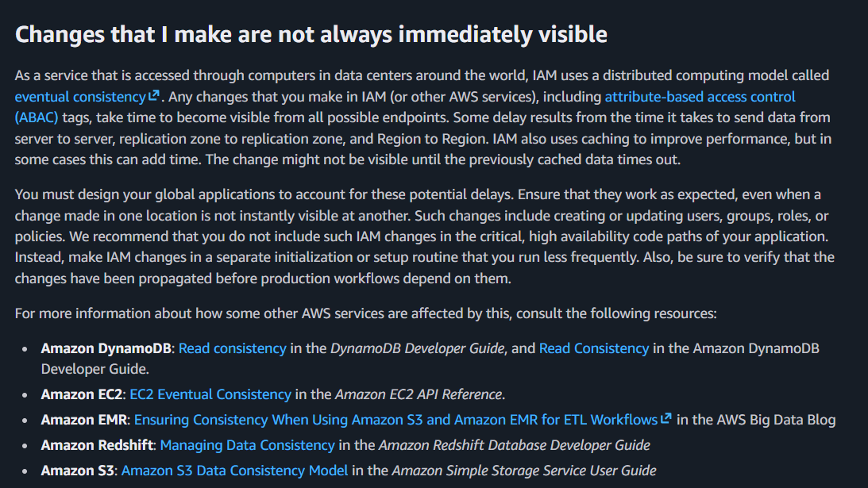The height and width of the screenshot is (488, 868).
Task: Open the eventual consistency link
Action: (x=79, y=97)
